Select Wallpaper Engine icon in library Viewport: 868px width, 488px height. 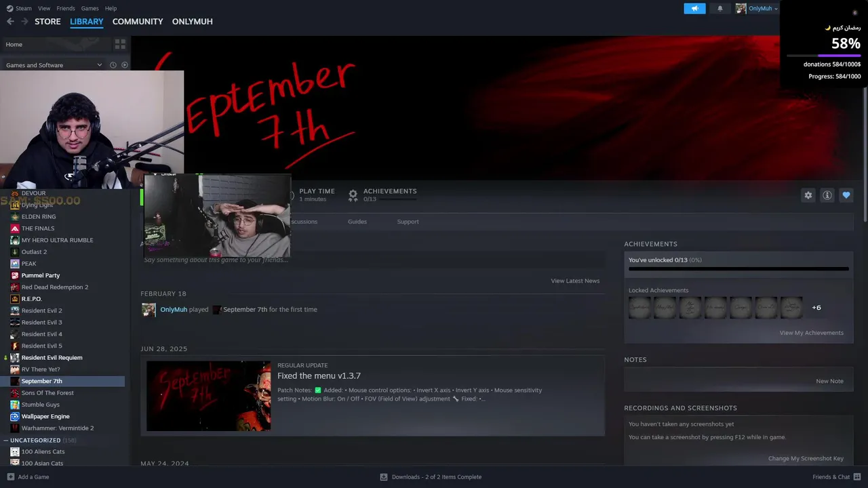coord(15,416)
